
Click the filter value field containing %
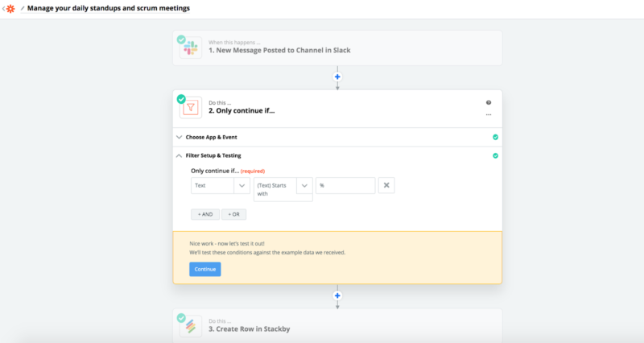click(345, 186)
